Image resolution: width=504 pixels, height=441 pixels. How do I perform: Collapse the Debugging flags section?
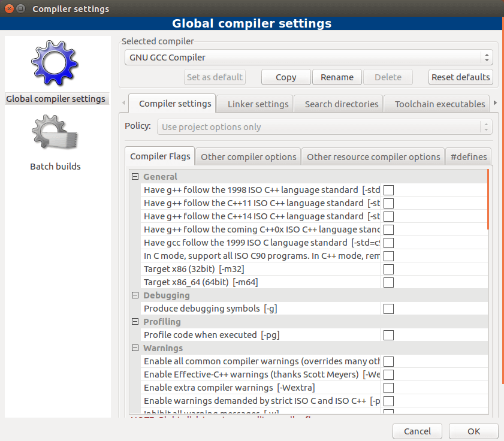click(x=135, y=295)
